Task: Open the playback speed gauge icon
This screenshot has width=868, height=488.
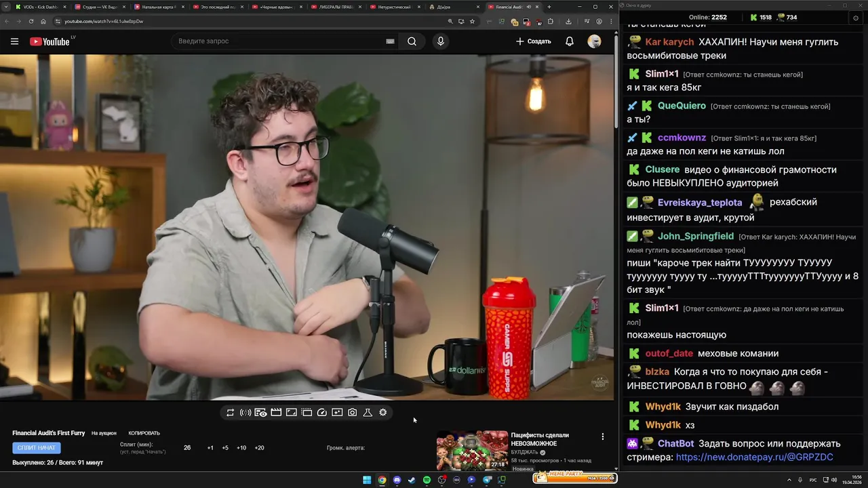Action: (322, 412)
